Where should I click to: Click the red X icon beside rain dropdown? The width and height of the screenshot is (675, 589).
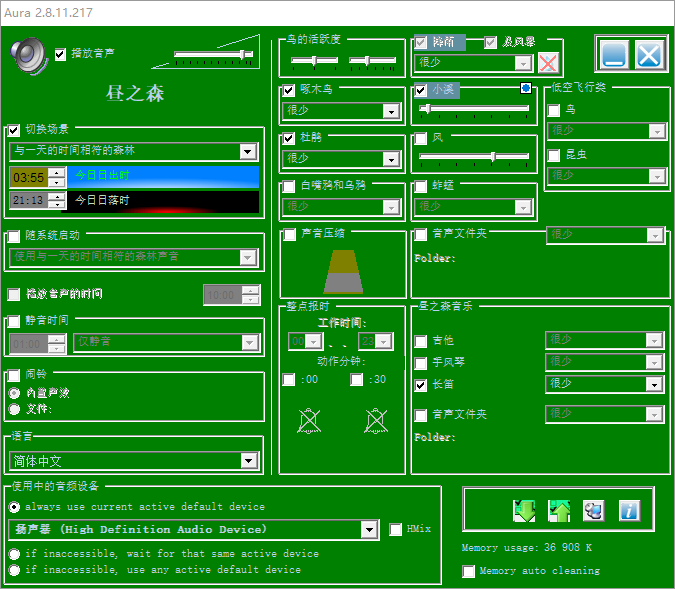(548, 63)
